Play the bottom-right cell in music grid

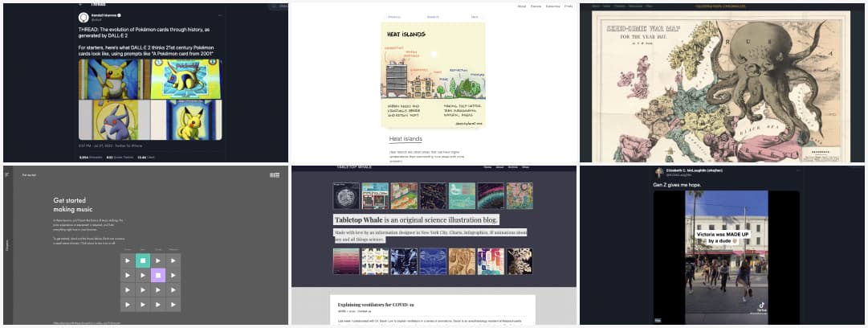173,305
